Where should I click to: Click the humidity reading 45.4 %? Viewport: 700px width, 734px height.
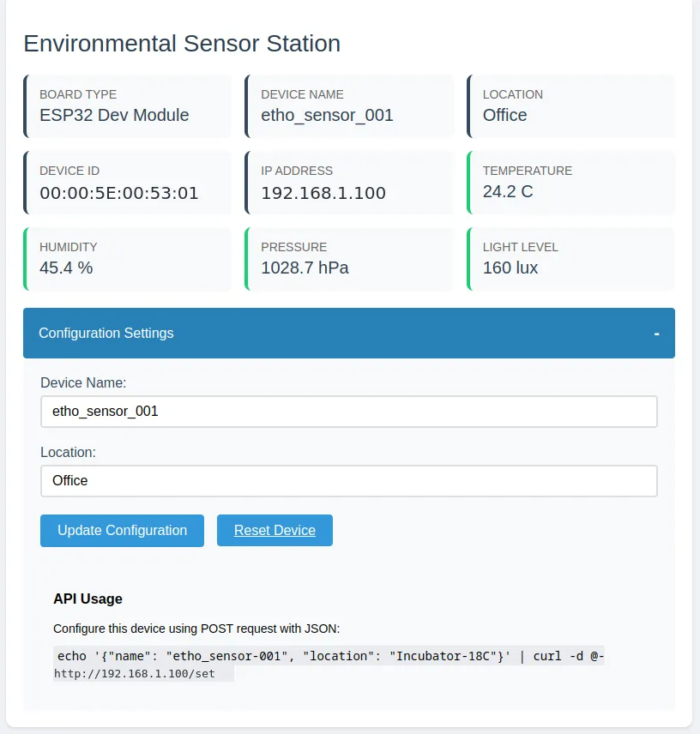tap(66, 268)
